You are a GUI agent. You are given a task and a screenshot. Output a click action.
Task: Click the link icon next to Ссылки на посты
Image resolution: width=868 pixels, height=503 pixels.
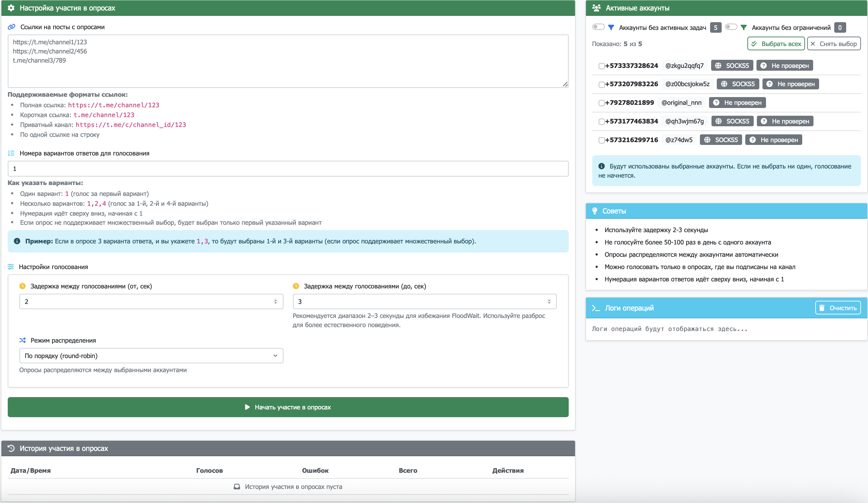[12, 27]
